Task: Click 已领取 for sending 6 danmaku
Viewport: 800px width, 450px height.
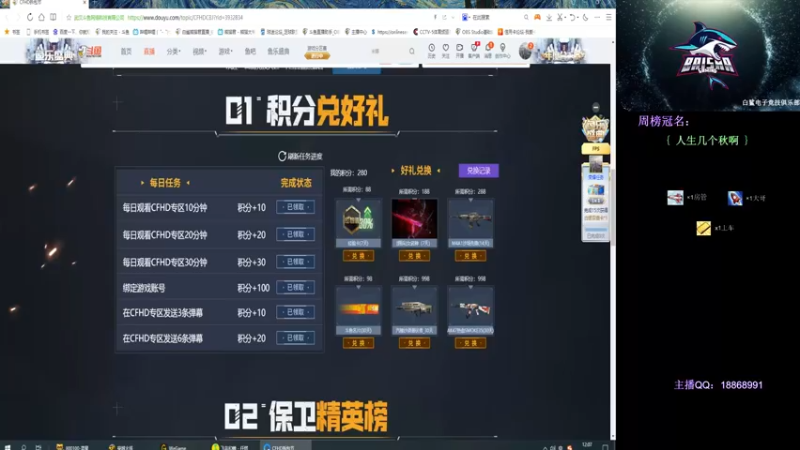Action: [295, 338]
